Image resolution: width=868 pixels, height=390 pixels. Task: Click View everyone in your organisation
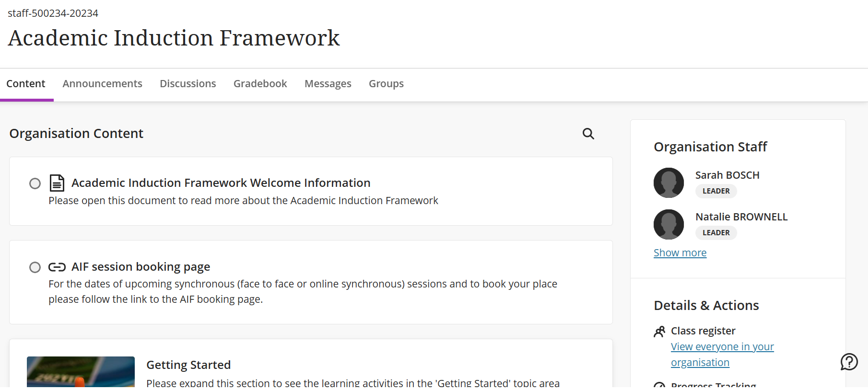[722, 355]
